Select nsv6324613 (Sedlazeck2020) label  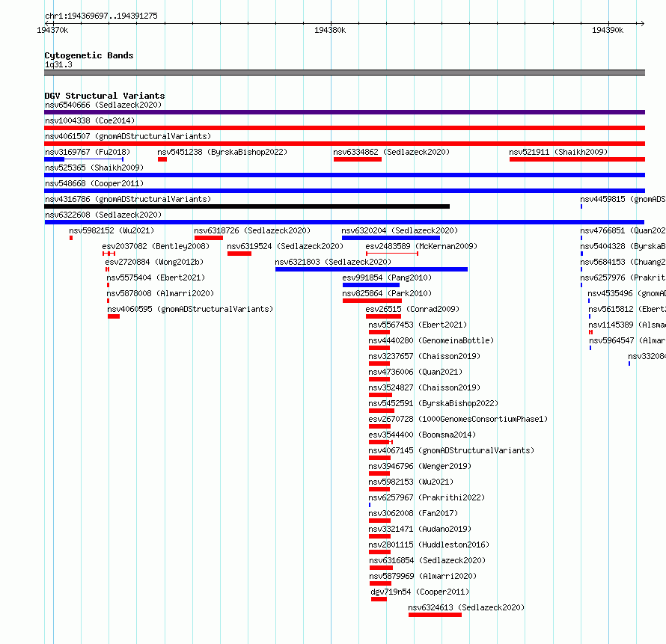click(x=466, y=607)
